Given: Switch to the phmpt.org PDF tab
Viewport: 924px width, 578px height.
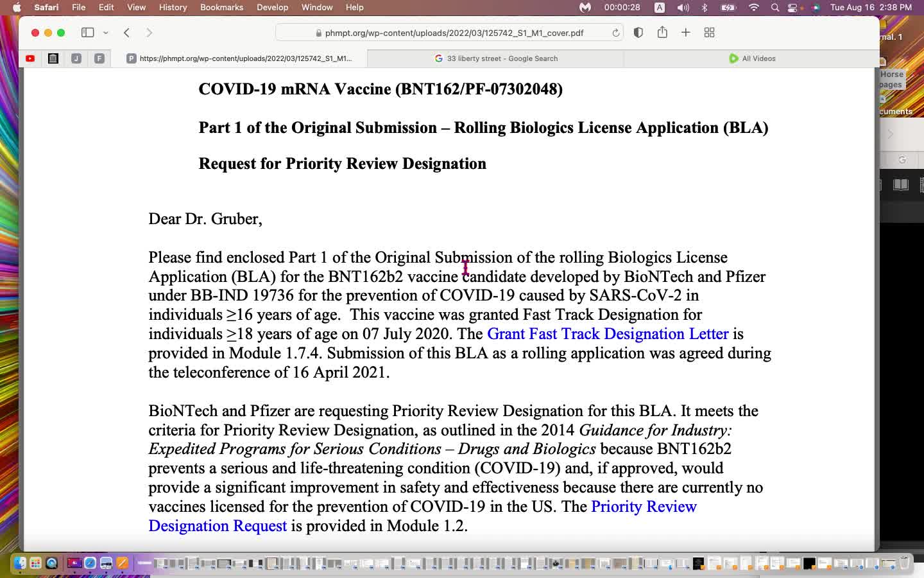Looking at the screenshot, I should [x=239, y=58].
